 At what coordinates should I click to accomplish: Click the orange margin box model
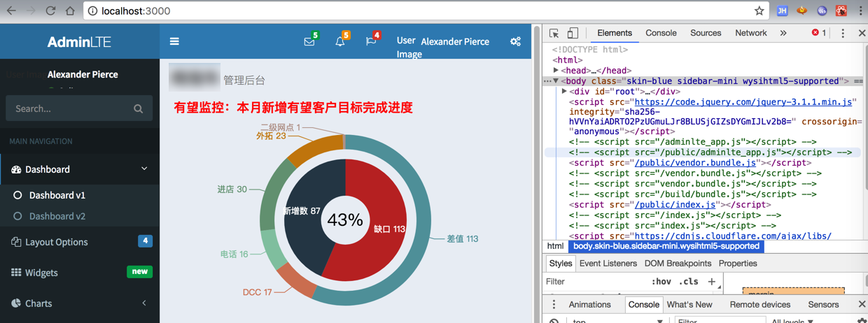tap(794, 290)
